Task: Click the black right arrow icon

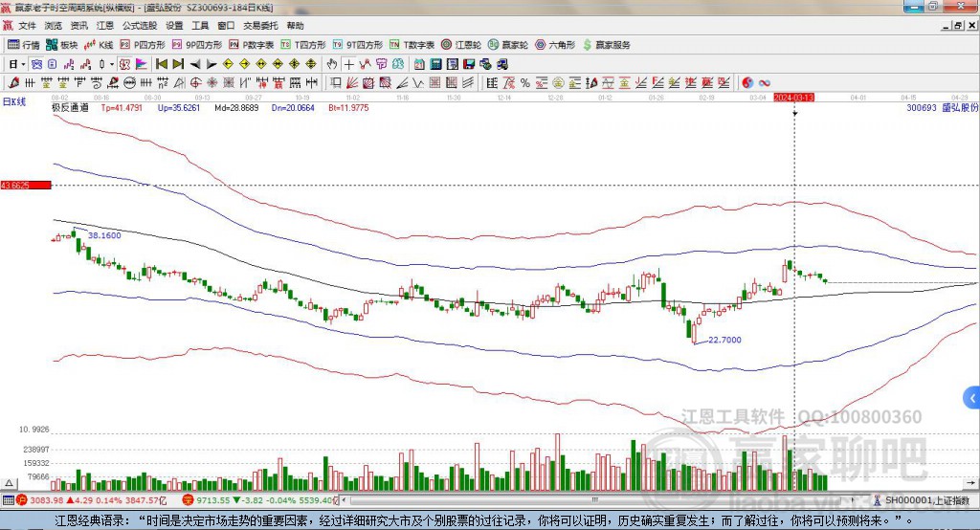Action: [212, 64]
